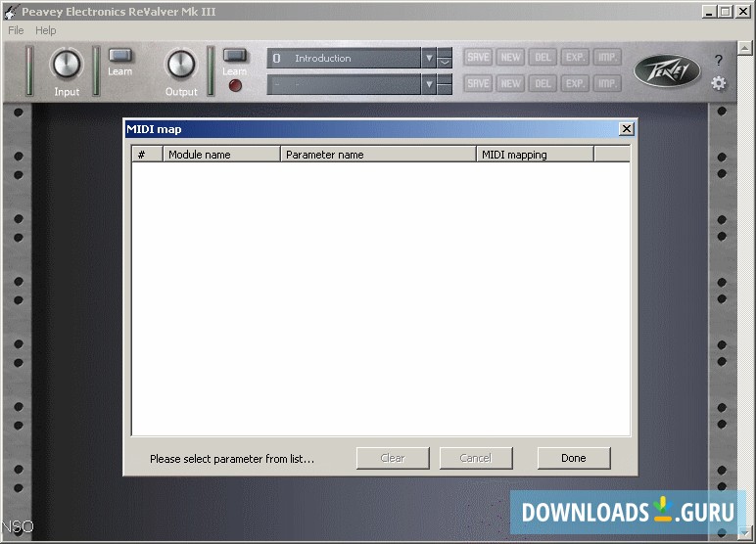Click IMP. in the bottom preset row
The height and width of the screenshot is (544, 756).
tap(606, 84)
